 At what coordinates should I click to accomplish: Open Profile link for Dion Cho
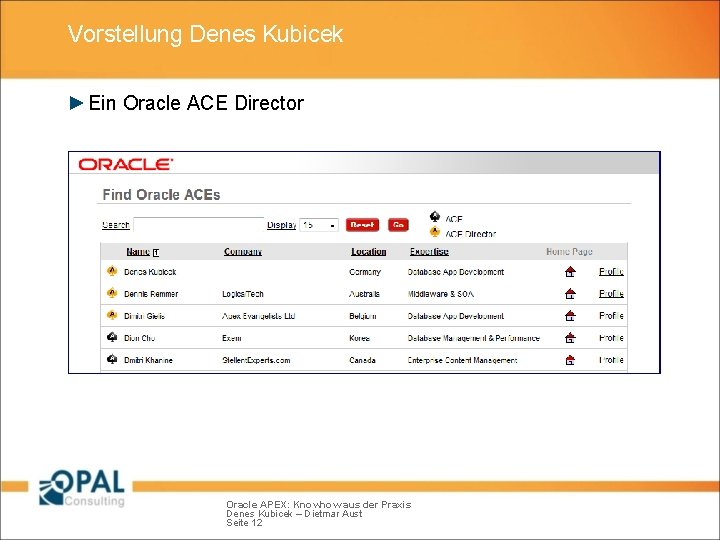pos(611,338)
